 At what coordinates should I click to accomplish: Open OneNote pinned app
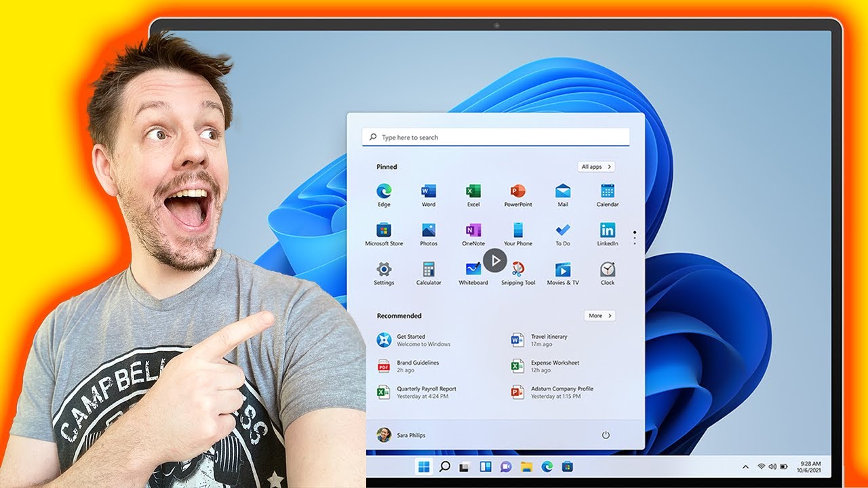(x=473, y=234)
